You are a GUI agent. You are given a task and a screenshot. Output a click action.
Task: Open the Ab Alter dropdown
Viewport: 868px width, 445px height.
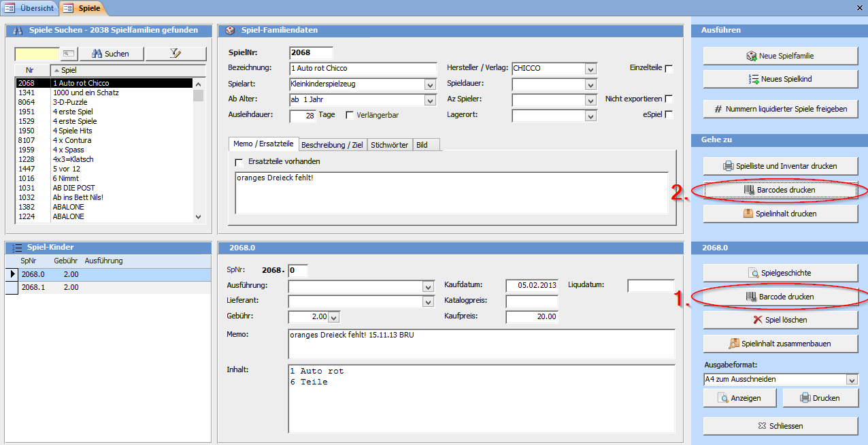tap(430, 100)
